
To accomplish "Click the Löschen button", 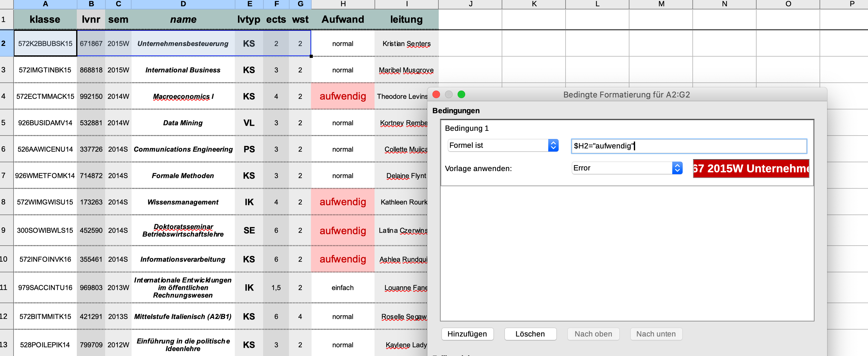I will coord(530,334).
